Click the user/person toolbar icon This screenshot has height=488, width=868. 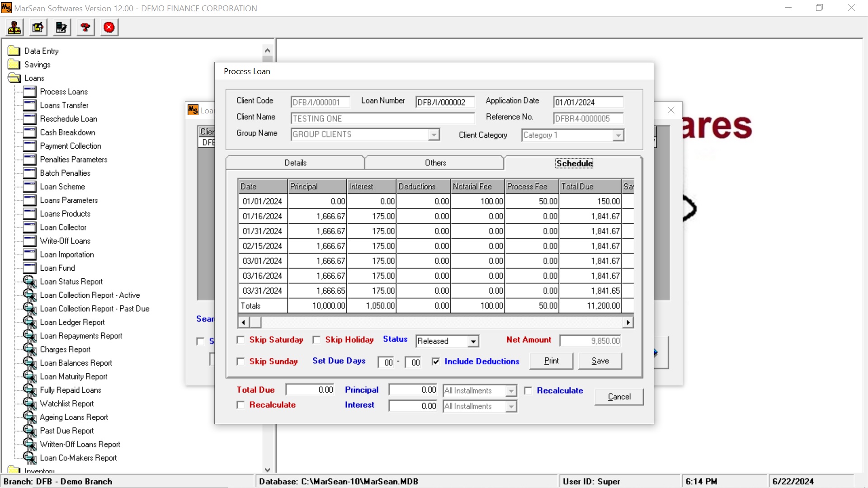coord(14,28)
